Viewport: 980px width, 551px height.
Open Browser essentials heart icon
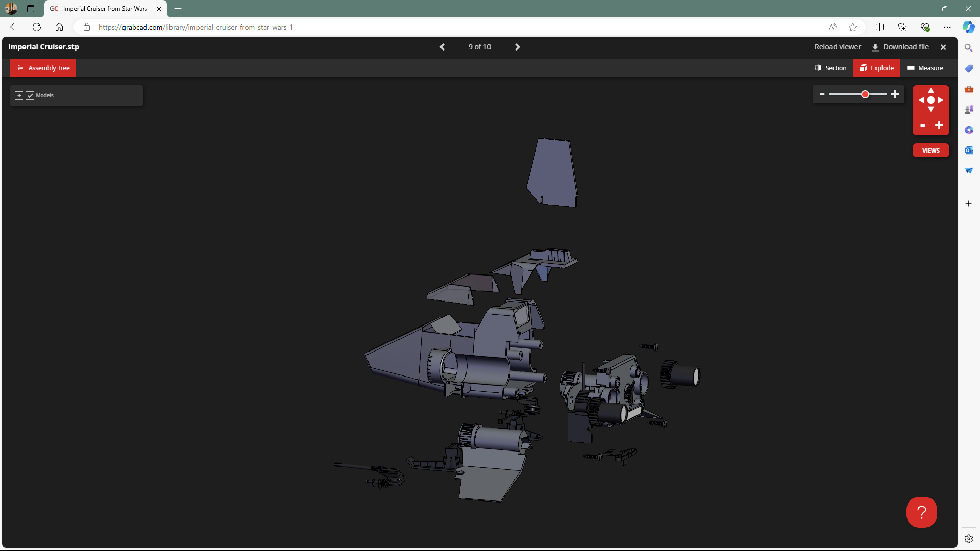pyautogui.click(x=925, y=27)
